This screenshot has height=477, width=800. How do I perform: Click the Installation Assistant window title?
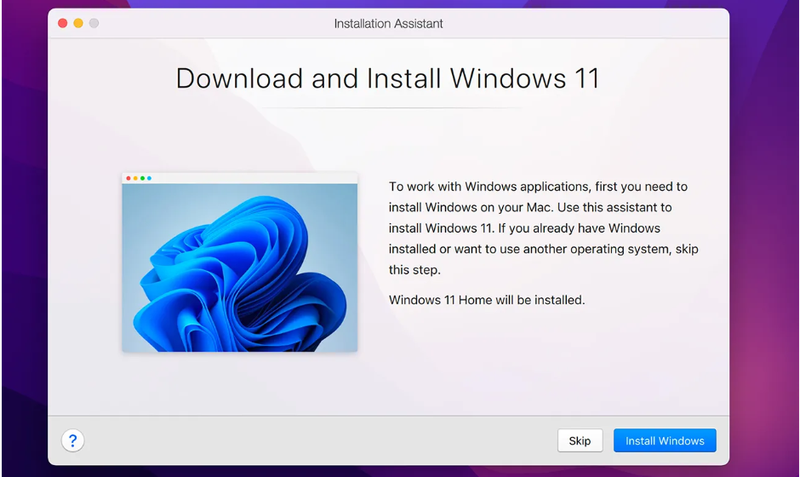coord(388,22)
